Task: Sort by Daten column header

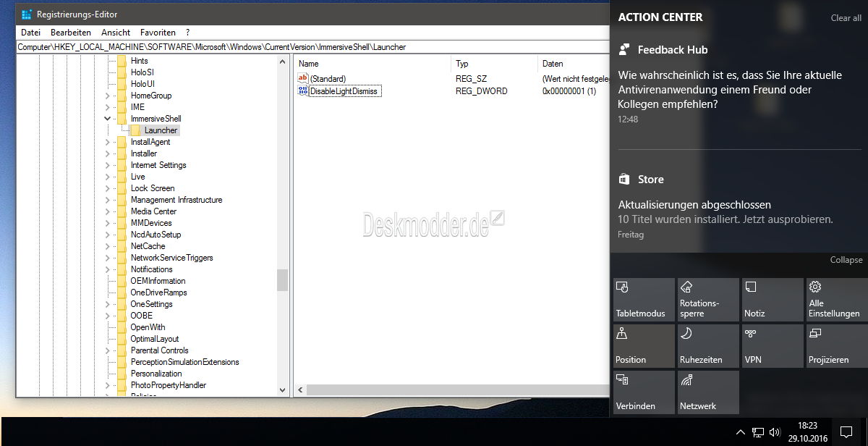Action: (574, 64)
